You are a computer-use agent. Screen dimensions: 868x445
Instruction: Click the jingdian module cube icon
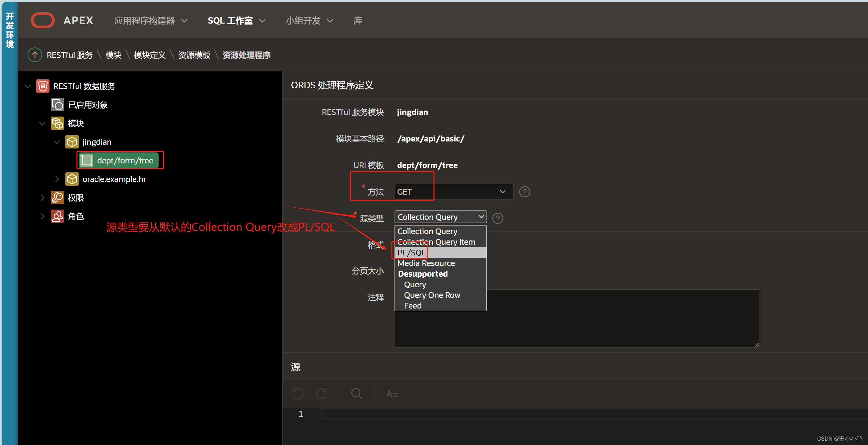pyautogui.click(x=72, y=142)
